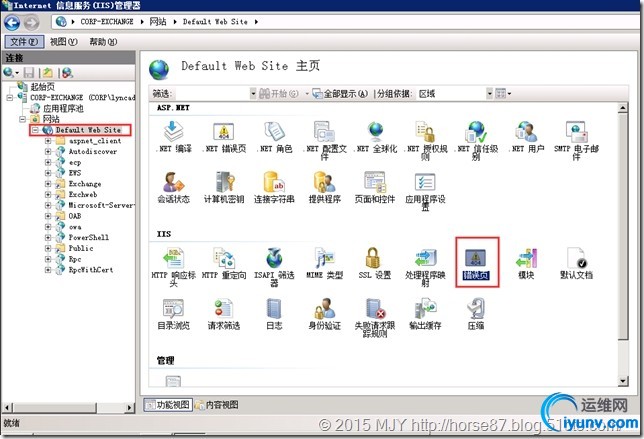Open the view mode dropdown button
The height and width of the screenshot is (439, 644).
tap(503, 94)
